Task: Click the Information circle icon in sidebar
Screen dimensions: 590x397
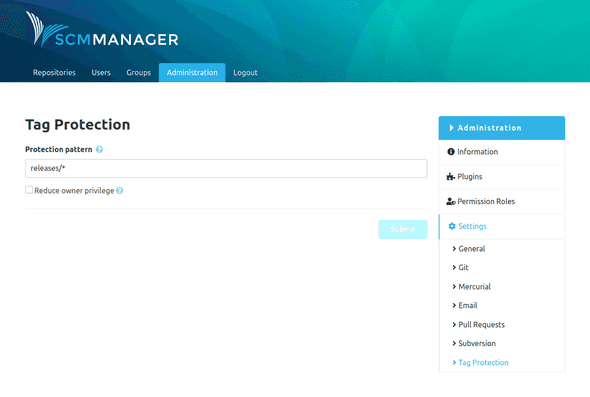Action: click(x=451, y=152)
